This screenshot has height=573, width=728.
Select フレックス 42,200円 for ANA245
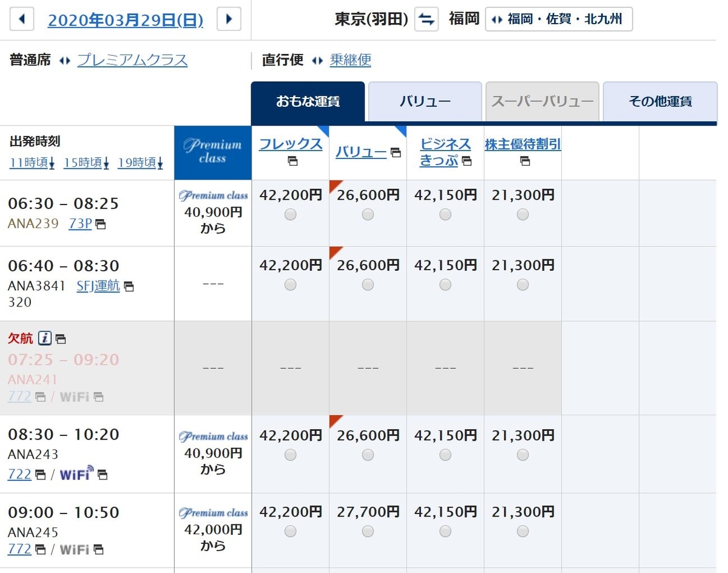(291, 531)
